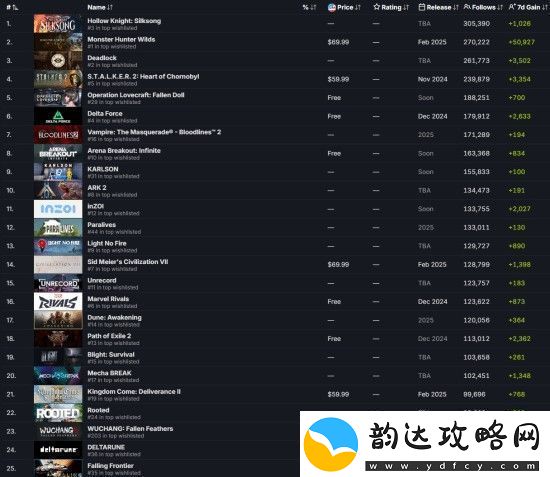Viewport: 550px width, 477px height.
Task: Open the Operation Lovecraft: Fallen Doll thumbnail
Action: [58, 98]
